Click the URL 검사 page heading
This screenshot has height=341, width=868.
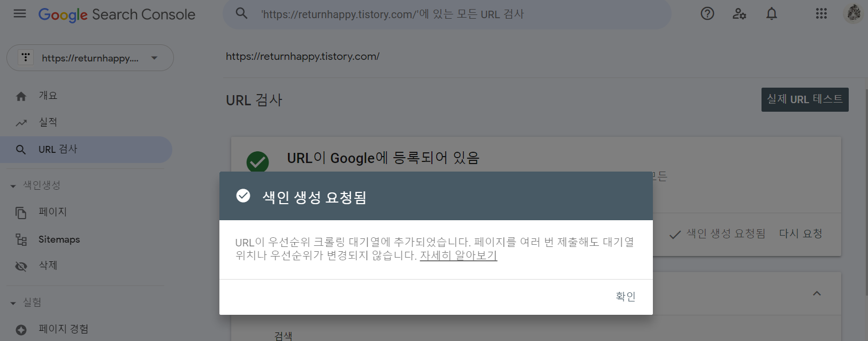click(254, 100)
